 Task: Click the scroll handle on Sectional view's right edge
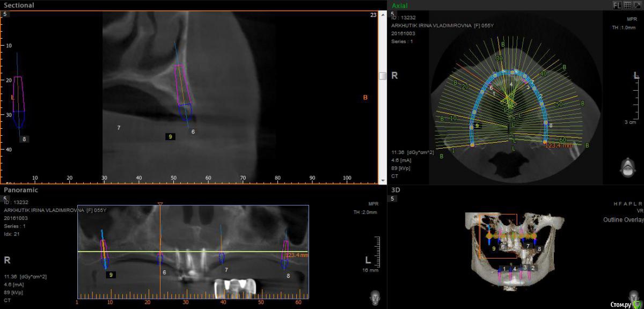(382, 76)
